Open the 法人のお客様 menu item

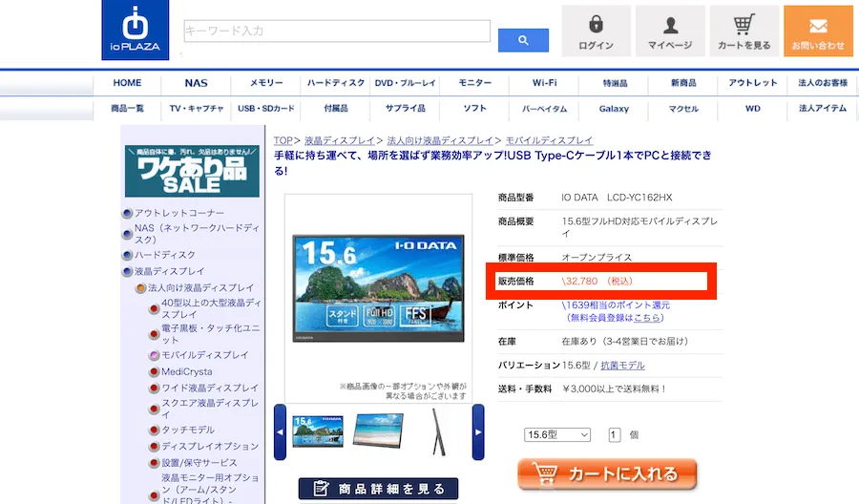tap(823, 83)
